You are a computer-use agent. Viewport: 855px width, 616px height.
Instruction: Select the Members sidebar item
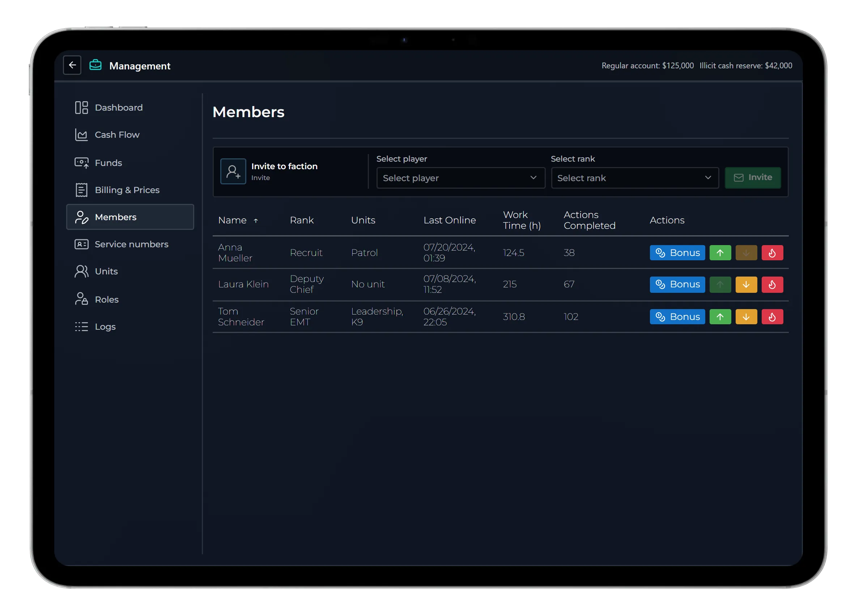(130, 217)
